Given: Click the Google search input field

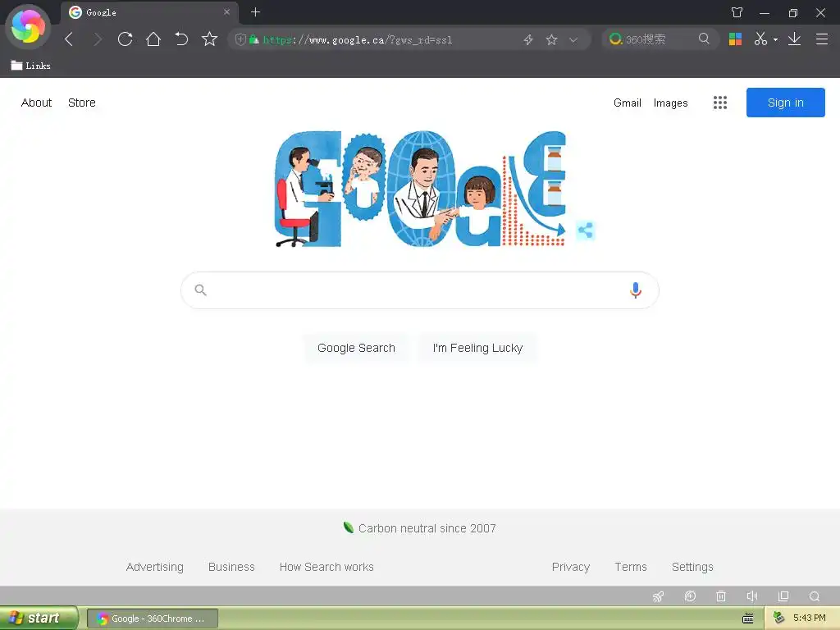Looking at the screenshot, I should click(x=419, y=290).
